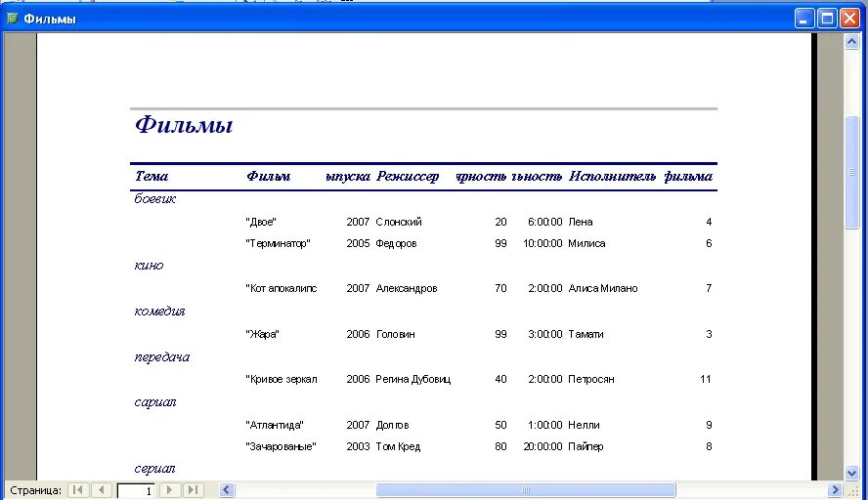
Task: Click performer name Лена
Action: tap(581, 222)
